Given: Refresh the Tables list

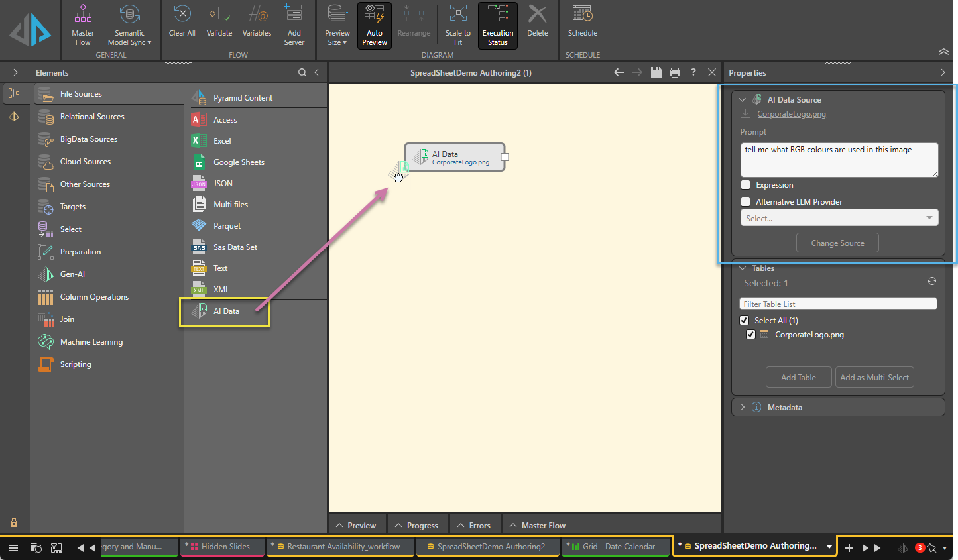Looking at the screenshot, I should pos(931,282).
